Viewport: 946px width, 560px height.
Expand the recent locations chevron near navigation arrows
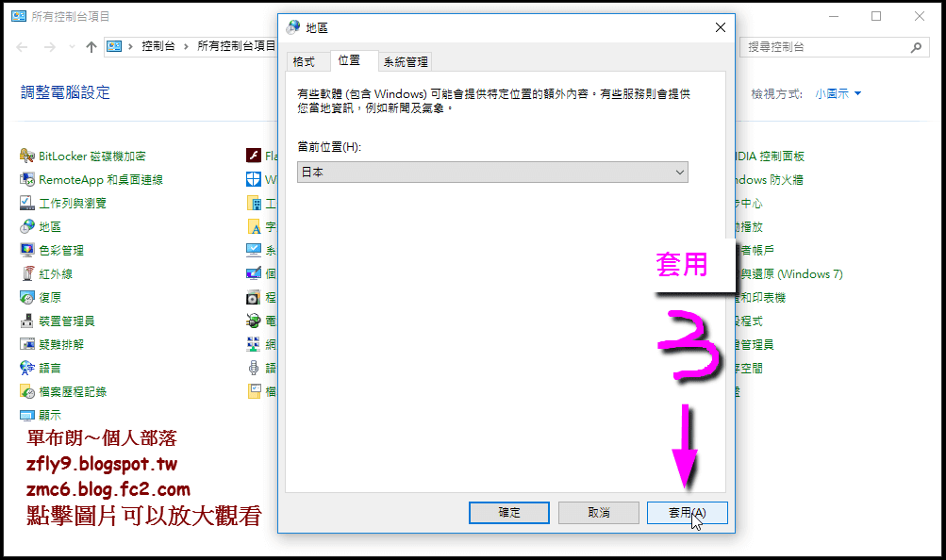(73, 47)
